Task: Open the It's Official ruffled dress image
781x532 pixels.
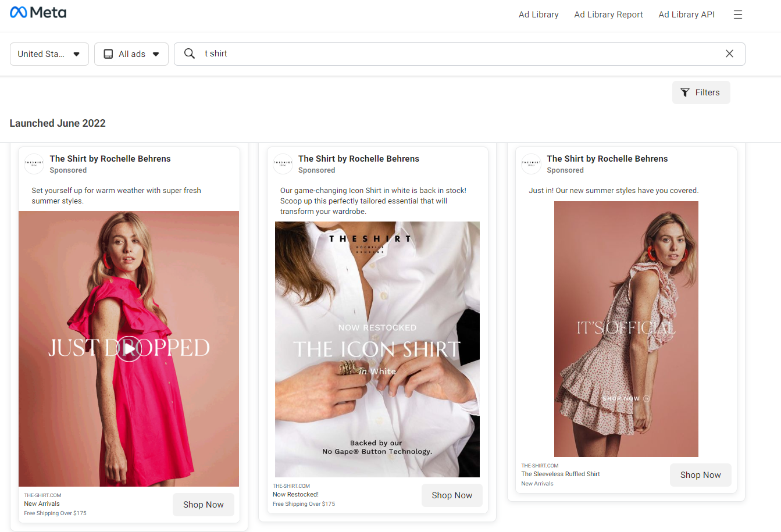Action: (x=626, y=329)
